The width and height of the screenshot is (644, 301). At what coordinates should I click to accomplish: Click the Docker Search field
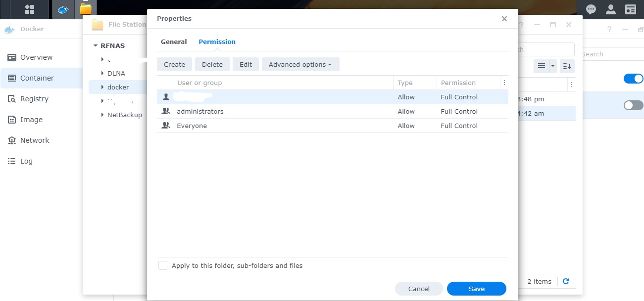coord(613,54)
